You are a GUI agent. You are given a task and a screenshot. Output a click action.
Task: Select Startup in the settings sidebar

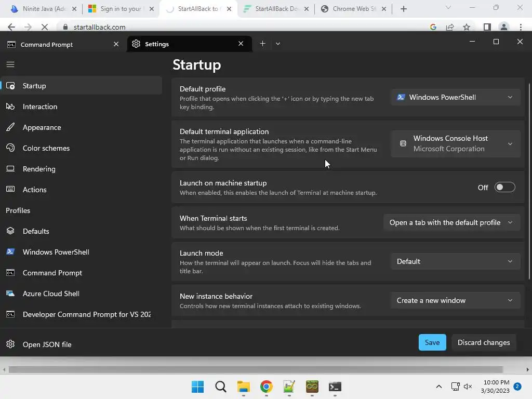point(82,86)
